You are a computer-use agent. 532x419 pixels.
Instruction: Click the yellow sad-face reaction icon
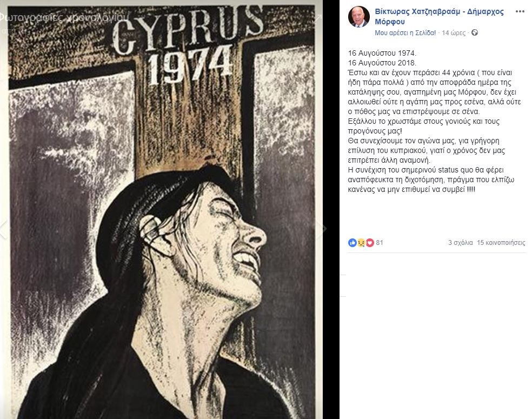pyautogui.click(x=361, y=243)
